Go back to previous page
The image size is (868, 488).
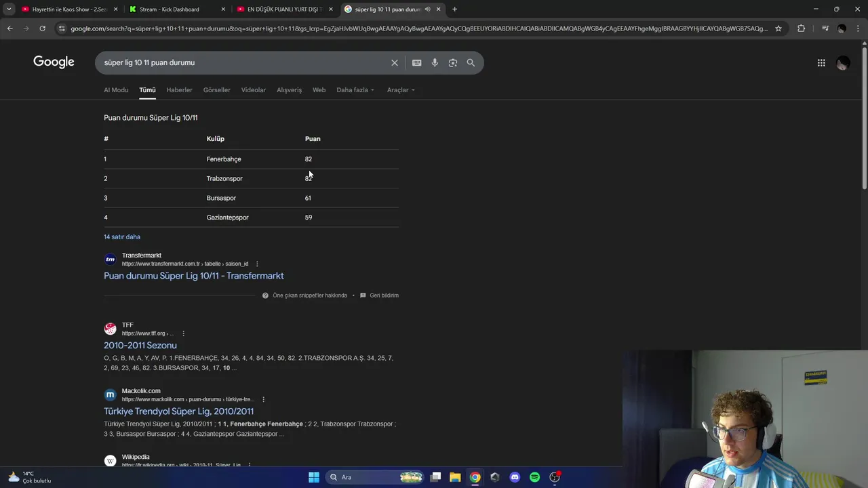(9, 28)
